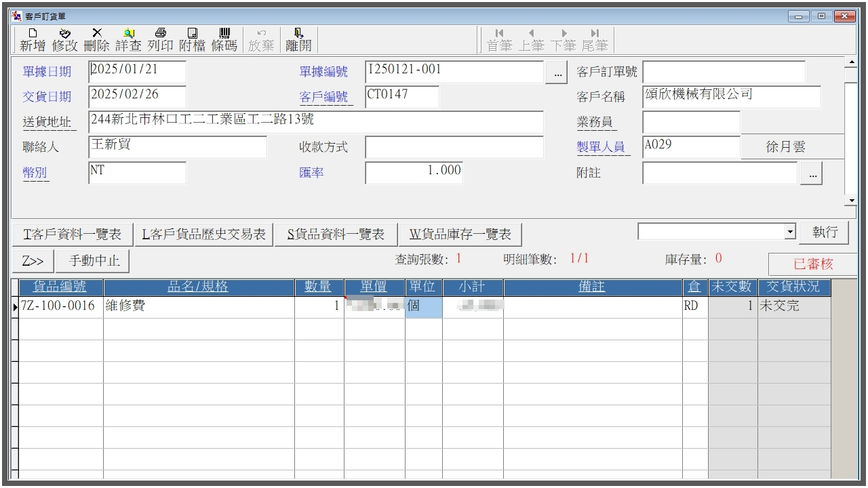Viewport: 868px width, 488px height.
Task: Open the T客戶資料一覽表 list
Action: [x=72, y=235]
